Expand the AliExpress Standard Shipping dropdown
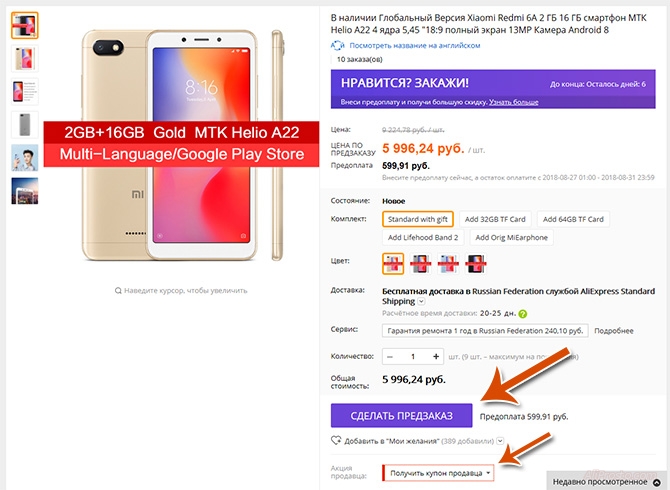The height and width of the screenshot is (490, 670). click(421, 302)
